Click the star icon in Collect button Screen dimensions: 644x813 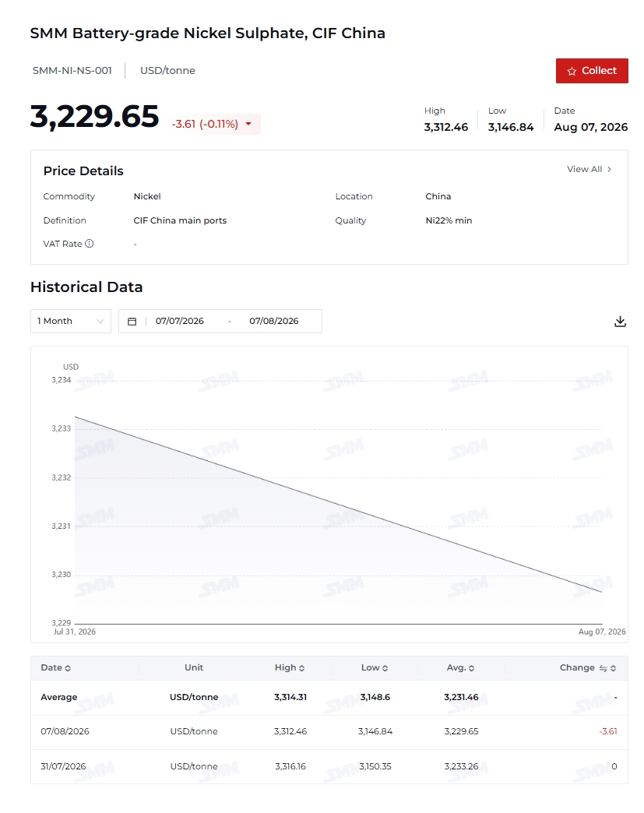coord(572,71)
